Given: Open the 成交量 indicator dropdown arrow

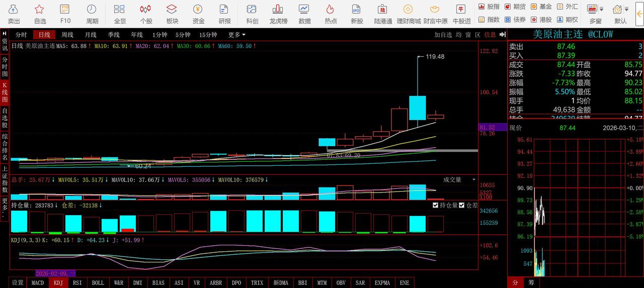Looking at the screenshot, I should tap(473, 179).
